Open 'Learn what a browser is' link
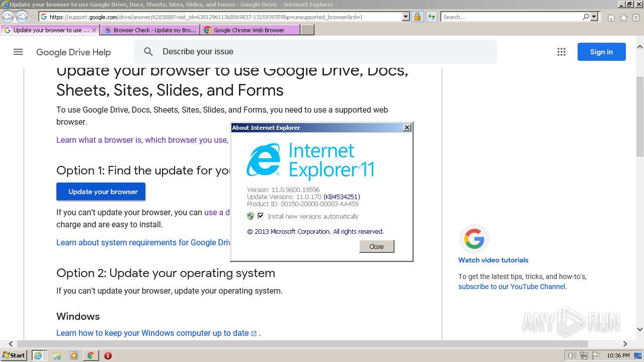The image size is (644, 362). [142, 140]
